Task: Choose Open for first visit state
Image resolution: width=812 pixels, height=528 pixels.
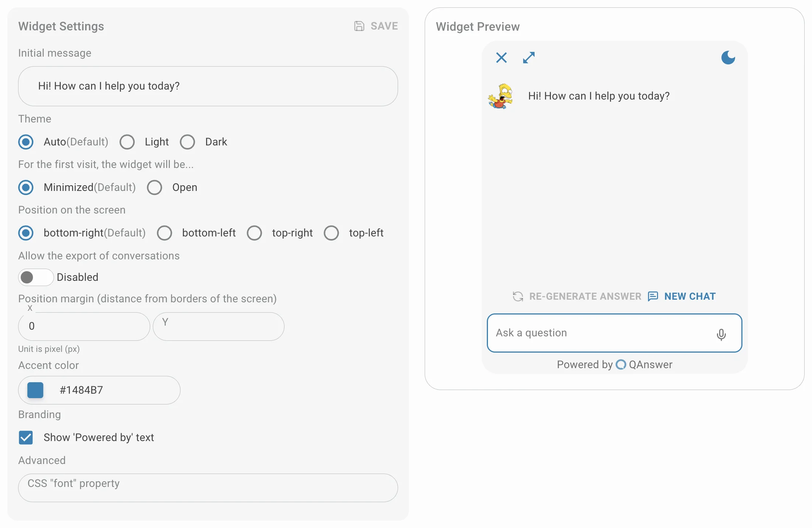Action: [155, 188]
